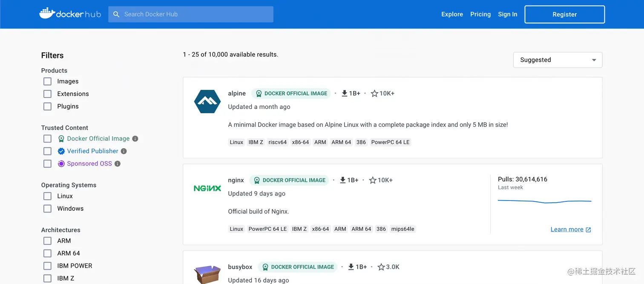Tick the Linux operating system checkbox
Screen dimensions: 644x284
coord(47,196)
